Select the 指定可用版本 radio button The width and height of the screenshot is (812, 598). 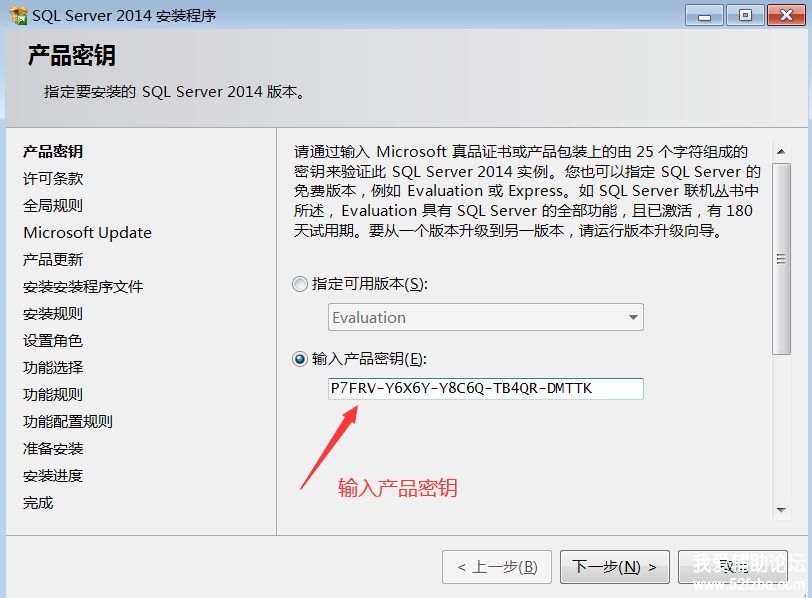pyautogui.click(x=299, y=284)
